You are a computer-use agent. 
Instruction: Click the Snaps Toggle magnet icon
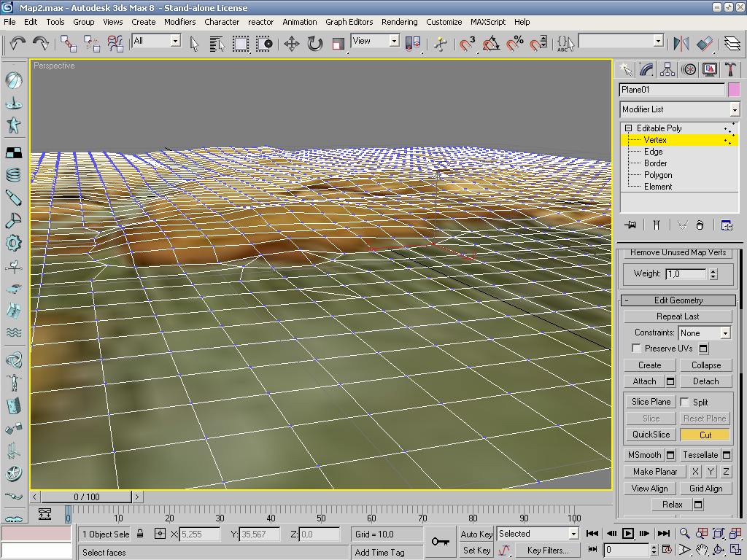tap(468, 44)
